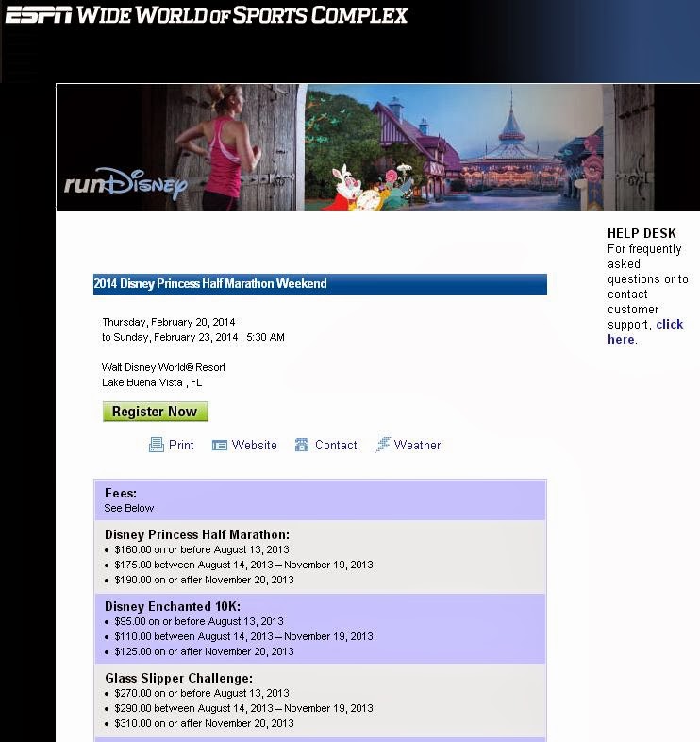Click the 'HELP DESK' heading
Image resolution: width=700 pixels, height=742 pixels.
[x=642, y=233]
